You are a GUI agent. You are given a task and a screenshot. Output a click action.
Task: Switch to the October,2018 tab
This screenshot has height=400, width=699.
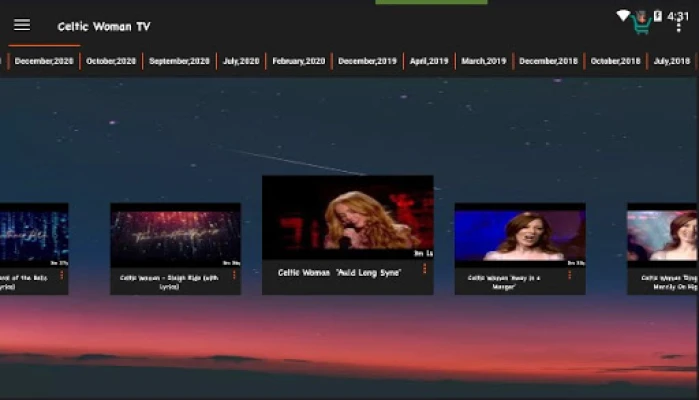click(x=615, y=61)
